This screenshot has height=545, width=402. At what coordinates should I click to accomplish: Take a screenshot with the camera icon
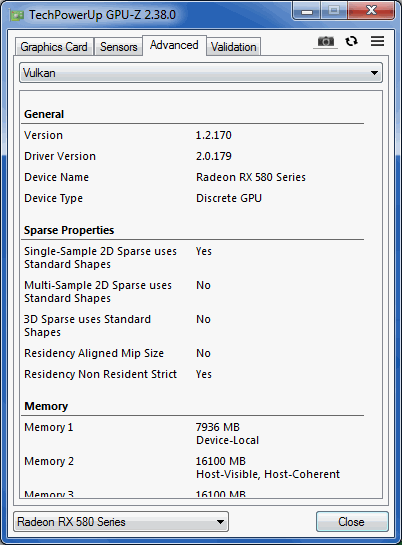[x=326, y=41]
